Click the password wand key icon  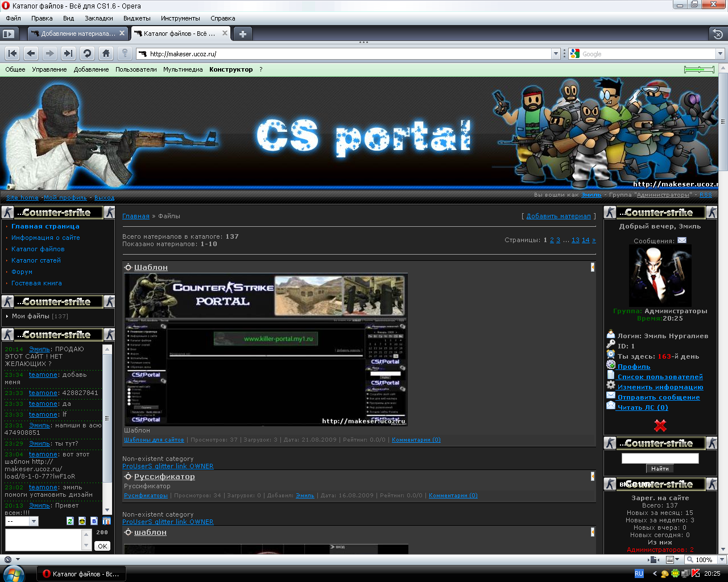(125, 53)
